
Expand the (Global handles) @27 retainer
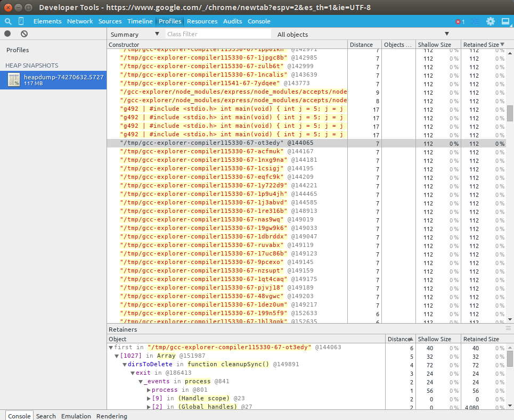(149, 407)
